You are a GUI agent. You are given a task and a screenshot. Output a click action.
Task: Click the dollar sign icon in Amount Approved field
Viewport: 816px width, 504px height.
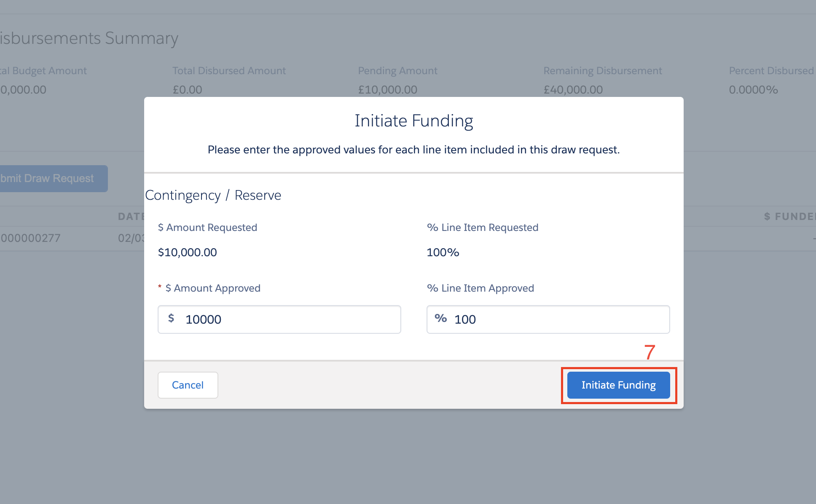pyautogui.click(x=171, y=319)
